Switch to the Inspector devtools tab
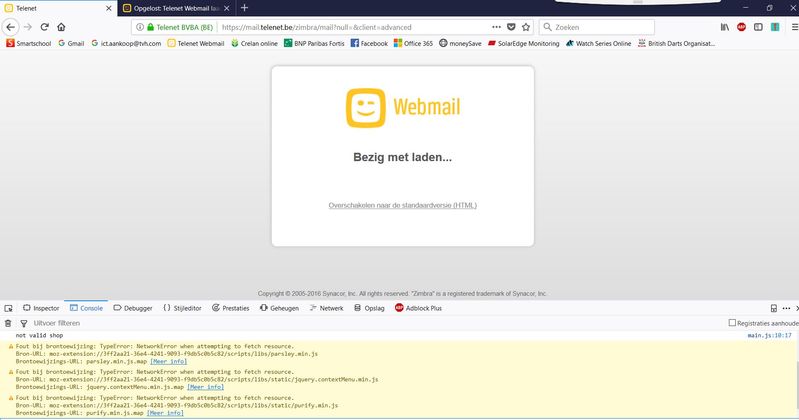The height and width of the screenshot is (420, 799). tap(41, 308)
